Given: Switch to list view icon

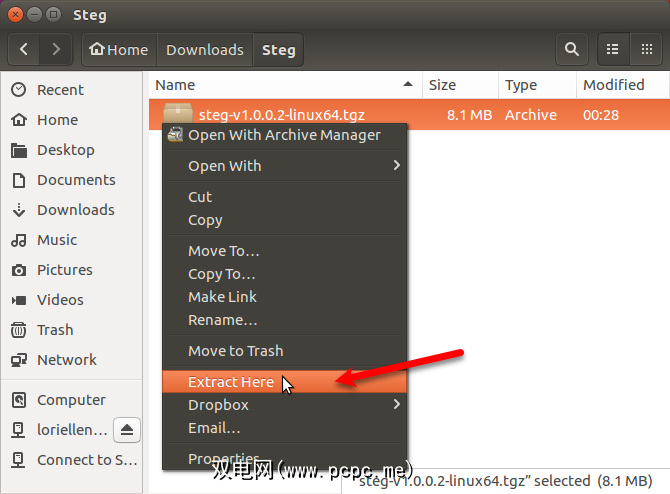Looking at the screenshot, I should 613,50.
